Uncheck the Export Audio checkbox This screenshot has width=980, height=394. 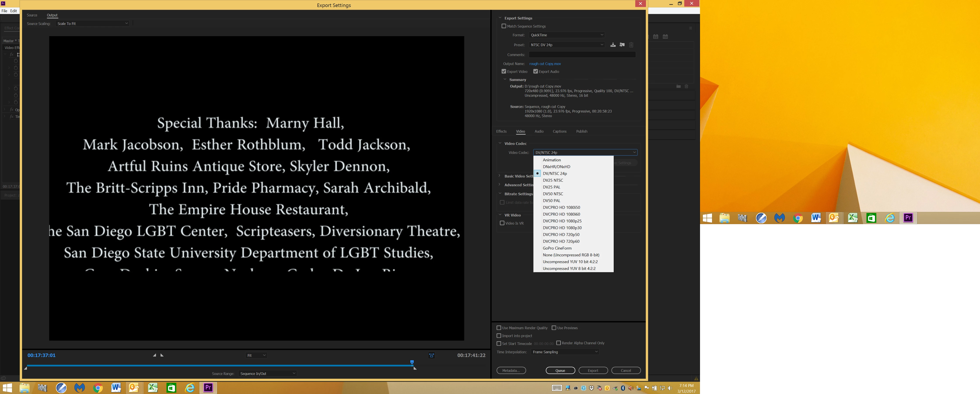pyautogui.click(x=535, y=72)
